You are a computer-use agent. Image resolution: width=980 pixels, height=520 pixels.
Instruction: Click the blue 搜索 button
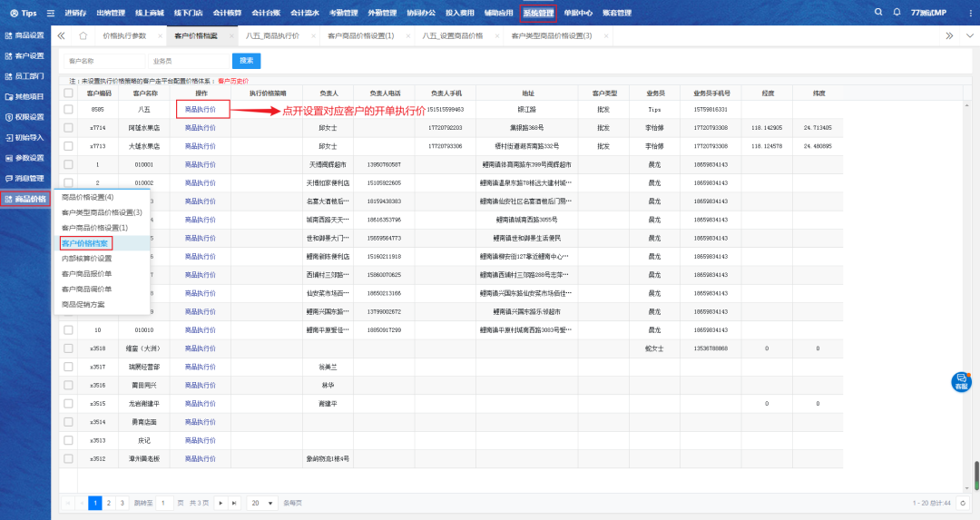[x=246, y=61]
